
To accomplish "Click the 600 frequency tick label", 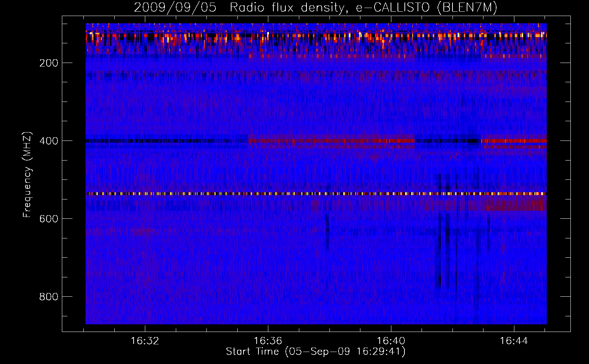I will (49, 219).
